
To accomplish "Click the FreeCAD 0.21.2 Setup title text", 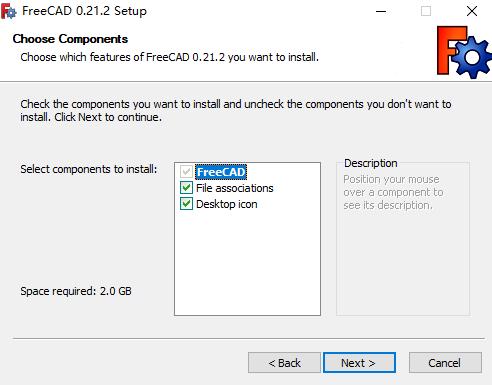I will 84,11.
